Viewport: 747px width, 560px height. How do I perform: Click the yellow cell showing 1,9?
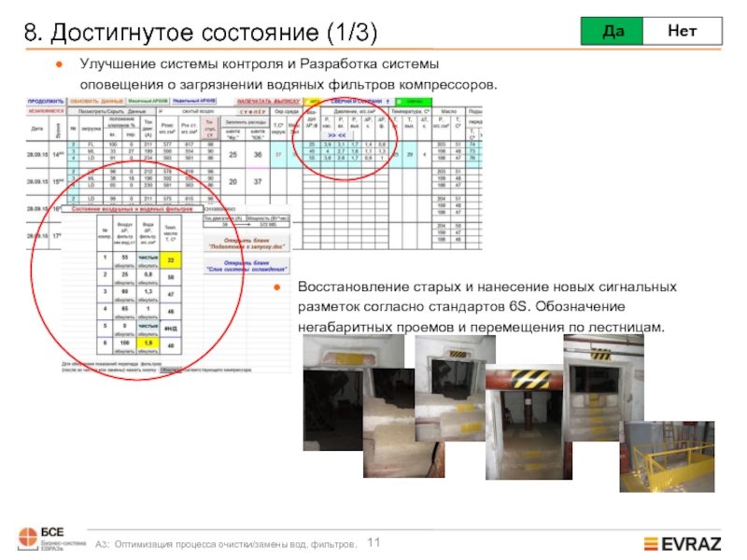click(x=148, y=343)
